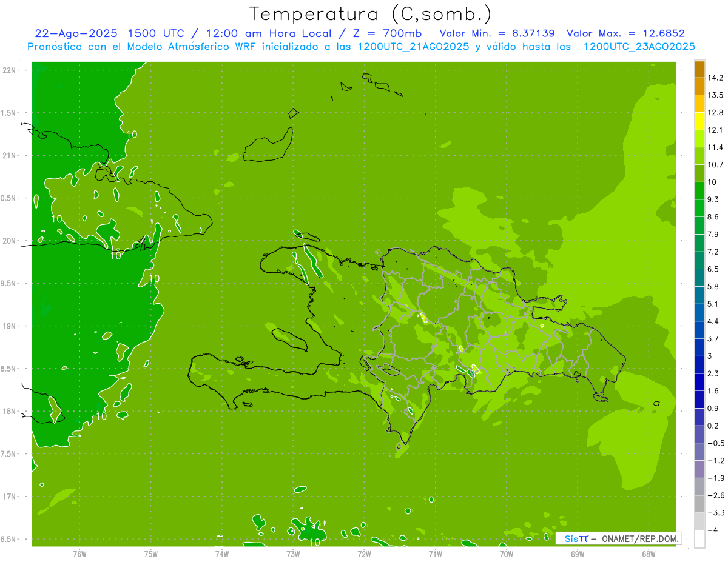Select the light green band between 10.7 and 11.4
Screen dimensions: 728x562
pyautogui.click(x=699, y=156)
